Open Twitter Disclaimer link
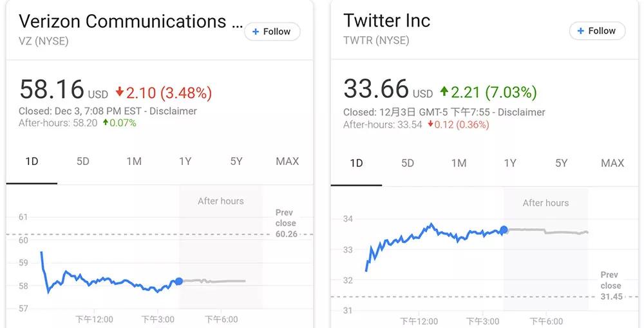Viewport: 644px width, 328px height. [x=521, y=112]
